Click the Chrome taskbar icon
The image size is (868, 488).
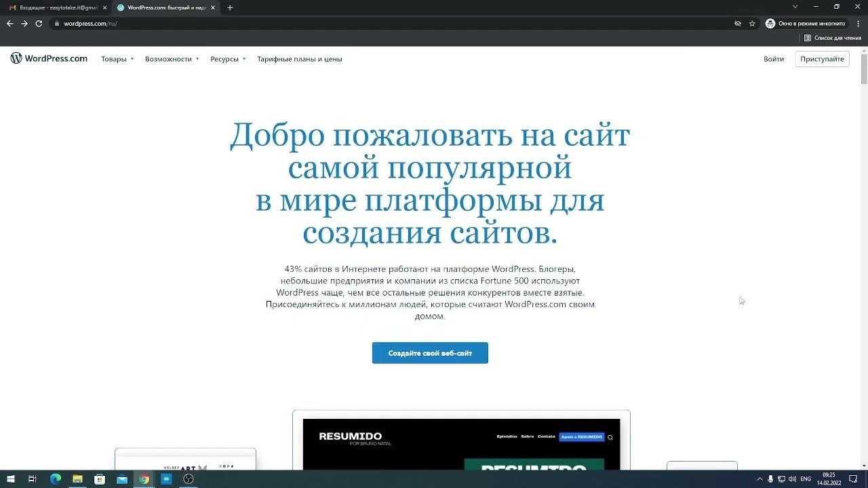coord(144,479)
